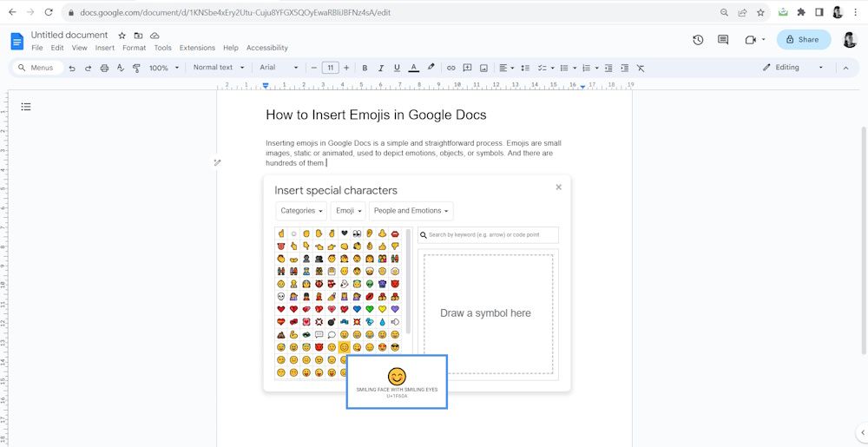
Task: Pick the thumbs down emoji
Action: 395,246
